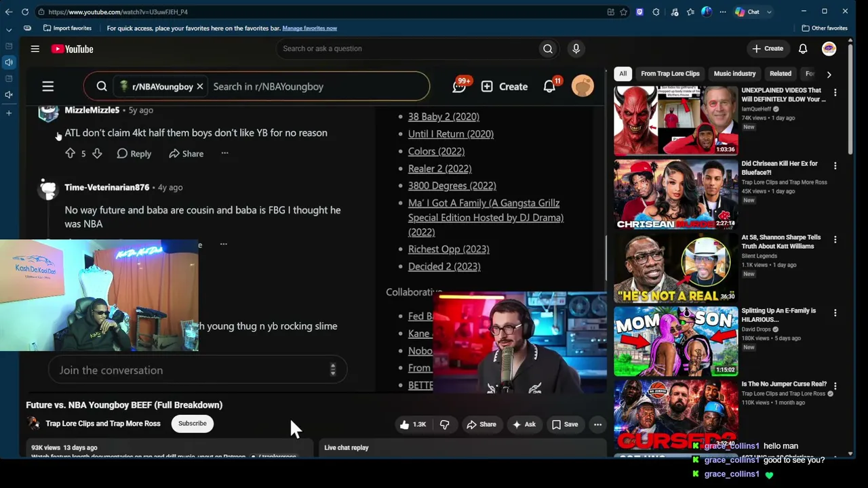Dislike the video with thumbs down
Image resolution: width=868 pixels, height=488 pixels.
click(x=445, y=424)
